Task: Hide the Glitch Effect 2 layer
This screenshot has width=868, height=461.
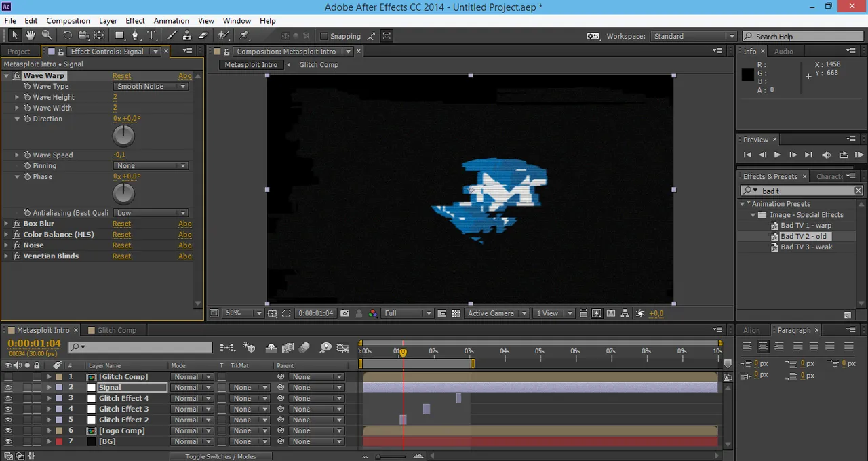Action: click(x=8, y=420)
